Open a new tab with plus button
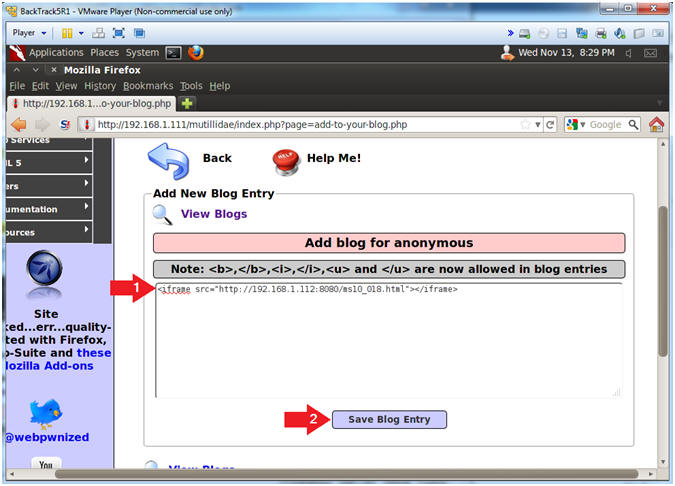The width and height of the screenshot is (675, 486). coord(187,104)
